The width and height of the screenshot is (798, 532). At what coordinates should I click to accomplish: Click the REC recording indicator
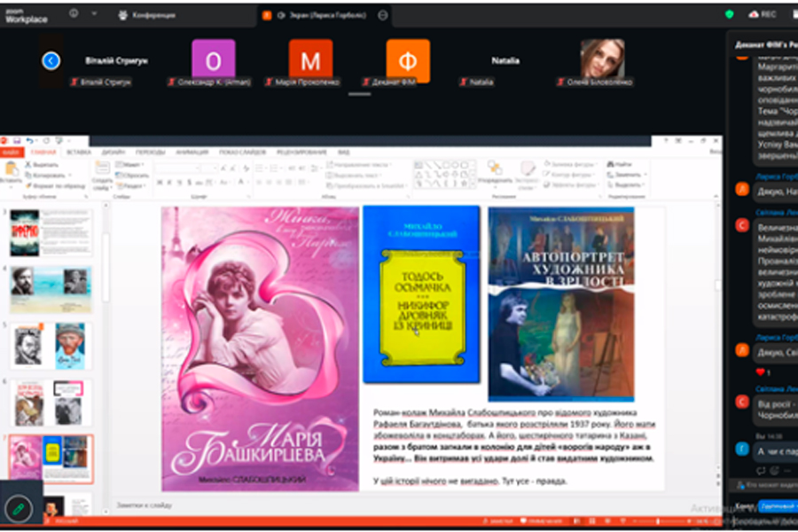[x=763, y=14]
